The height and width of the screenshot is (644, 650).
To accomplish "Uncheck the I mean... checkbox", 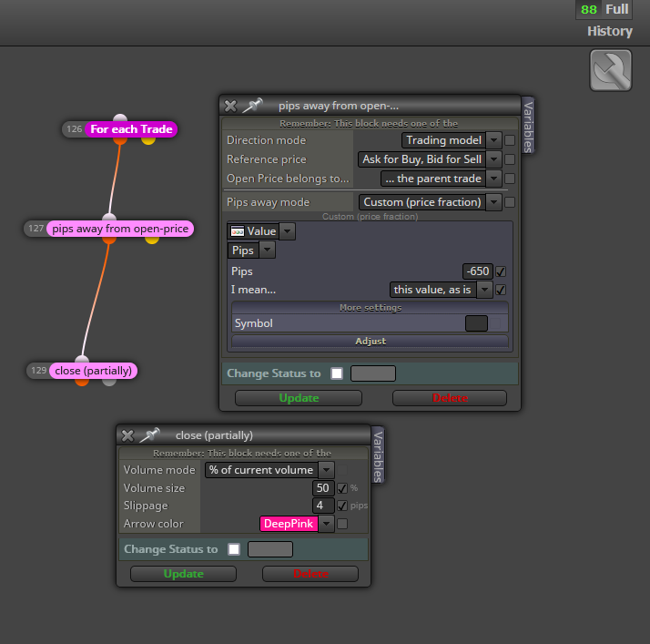I will tap(501, 290).
